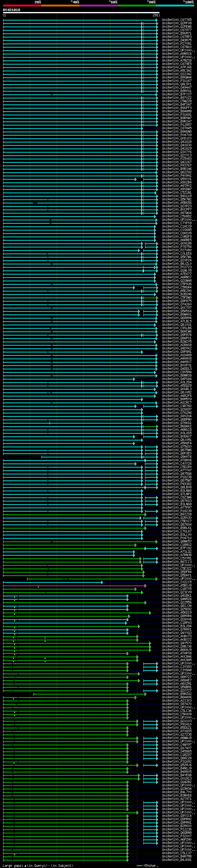
Task: Select hit label UniRef100_P27081
Action: point(177,43)
